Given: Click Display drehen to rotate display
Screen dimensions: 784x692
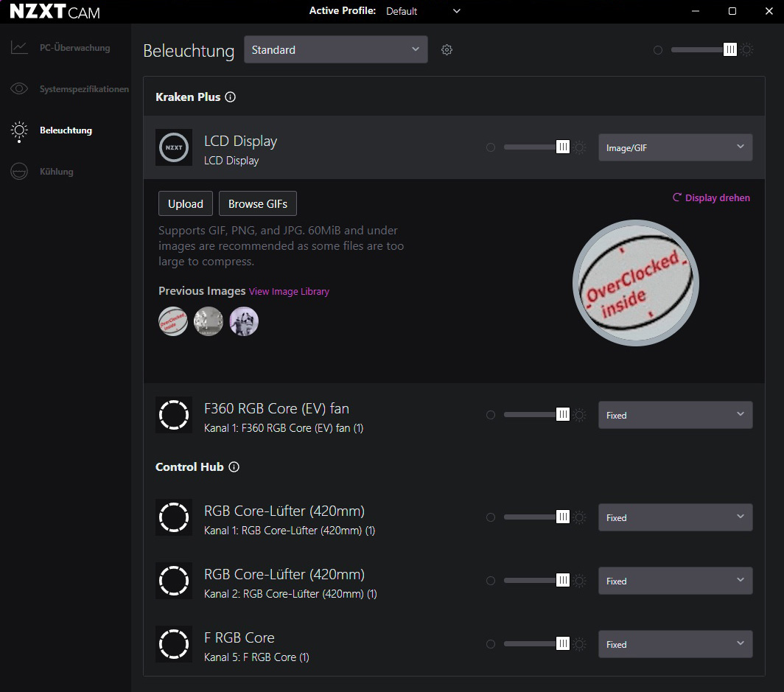Looking at the screenshot, I should point(711,198).
